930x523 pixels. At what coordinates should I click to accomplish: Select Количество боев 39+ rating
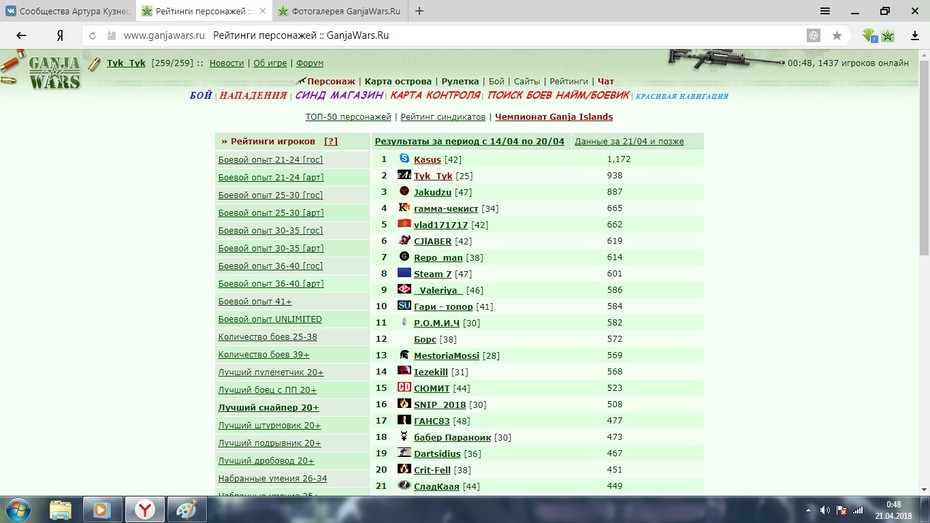[263, 355]
